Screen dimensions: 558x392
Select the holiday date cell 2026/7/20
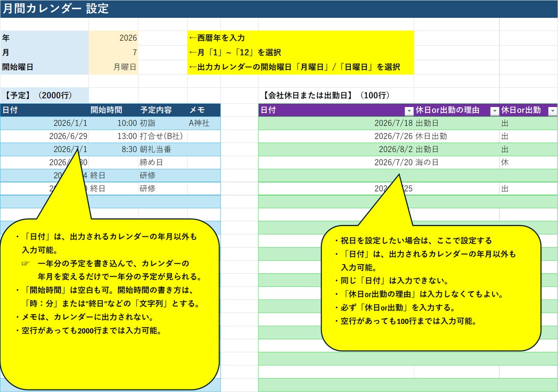click(x=336, y=162)
